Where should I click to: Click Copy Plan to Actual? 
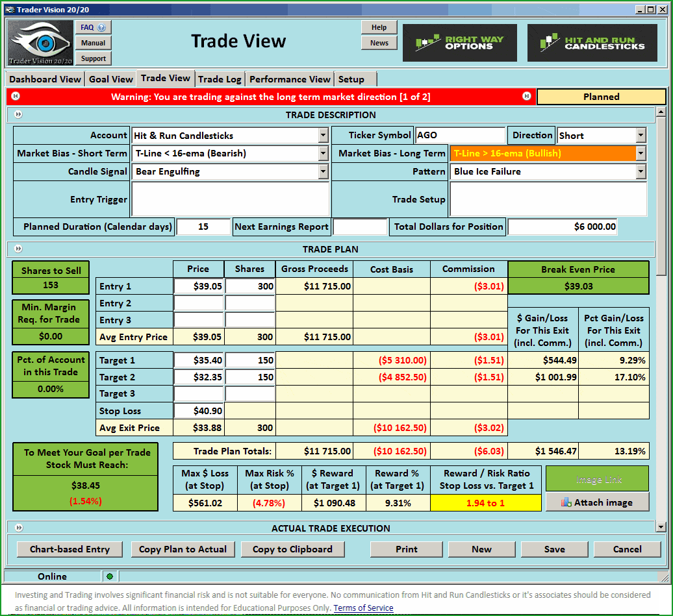point(183,549)
